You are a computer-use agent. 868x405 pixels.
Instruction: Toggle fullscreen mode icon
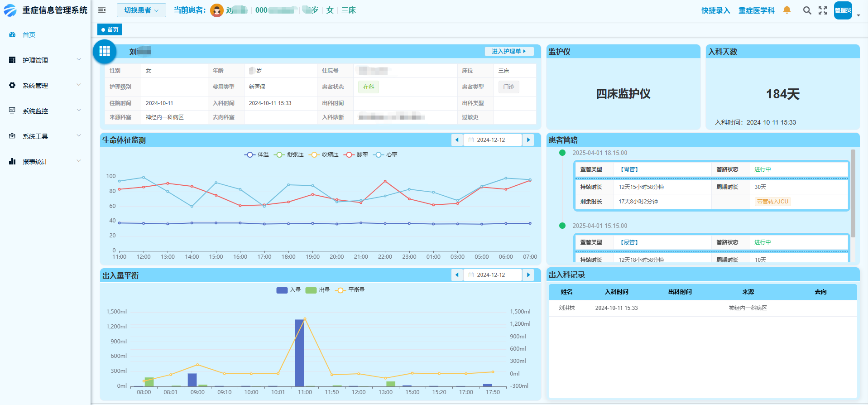pos(823,10)
